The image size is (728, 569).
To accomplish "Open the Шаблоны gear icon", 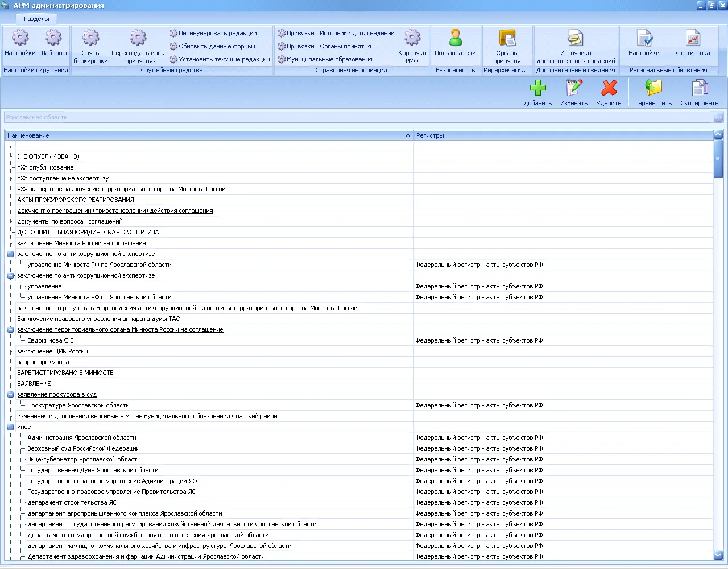I will coord(53,38).
